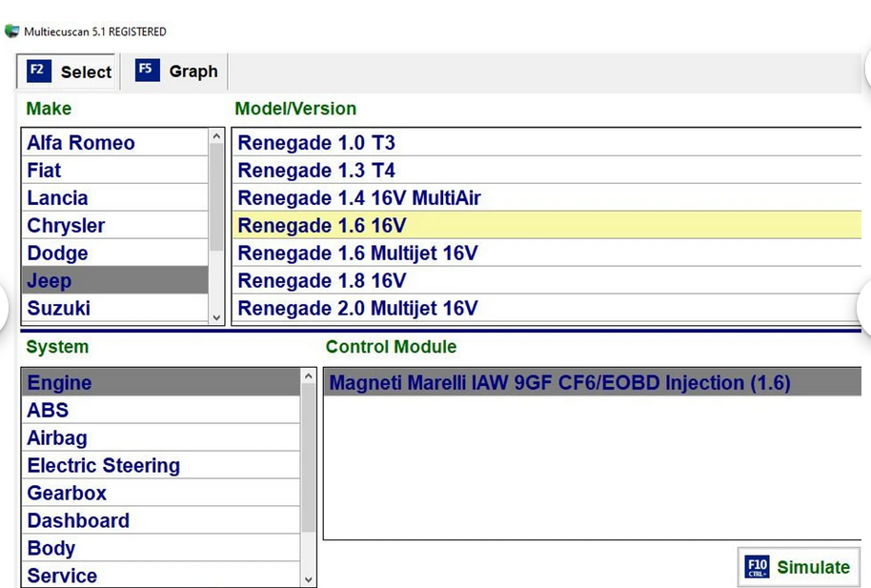Select Engine in System list
The image size is (871, 588).
point(161,382)
